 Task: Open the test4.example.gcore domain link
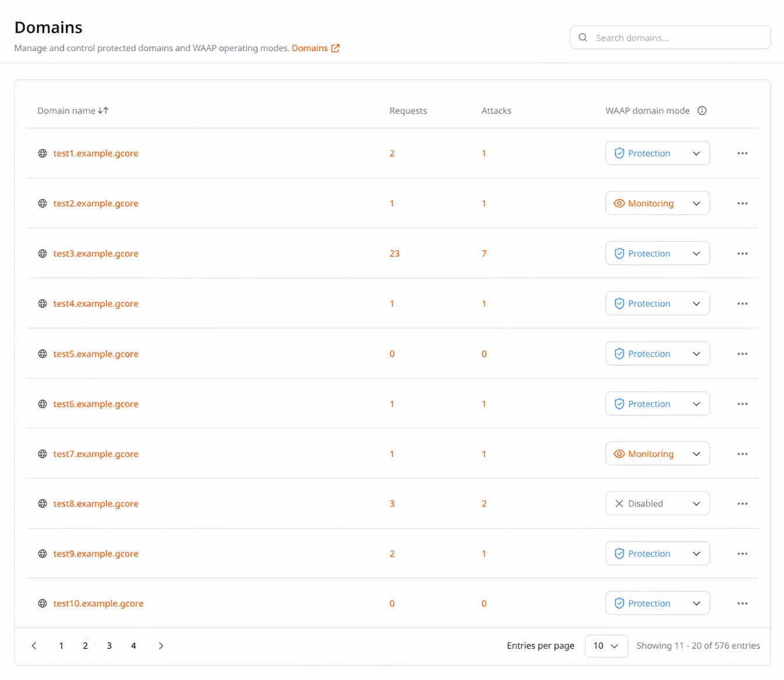[x=96, y=303]
